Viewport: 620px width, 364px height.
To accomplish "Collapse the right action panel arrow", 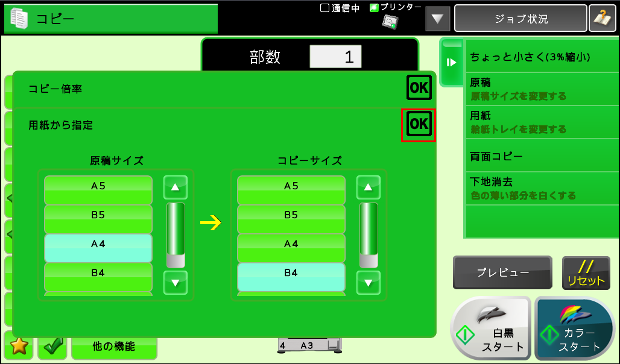I will coord(451,62).
